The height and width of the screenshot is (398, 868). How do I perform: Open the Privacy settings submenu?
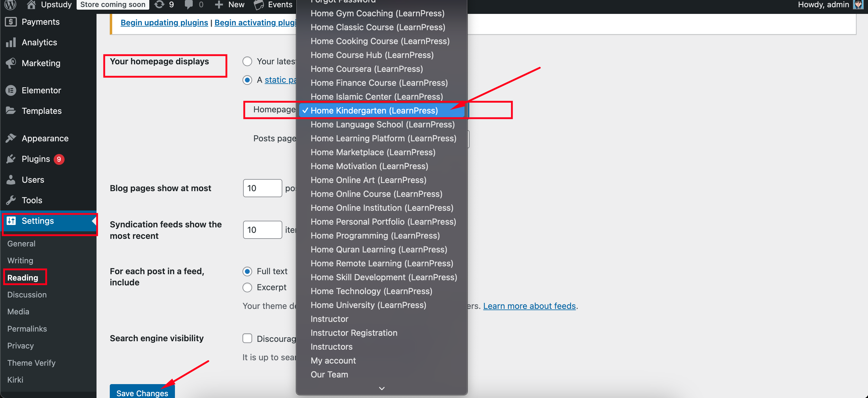(21, 346)
